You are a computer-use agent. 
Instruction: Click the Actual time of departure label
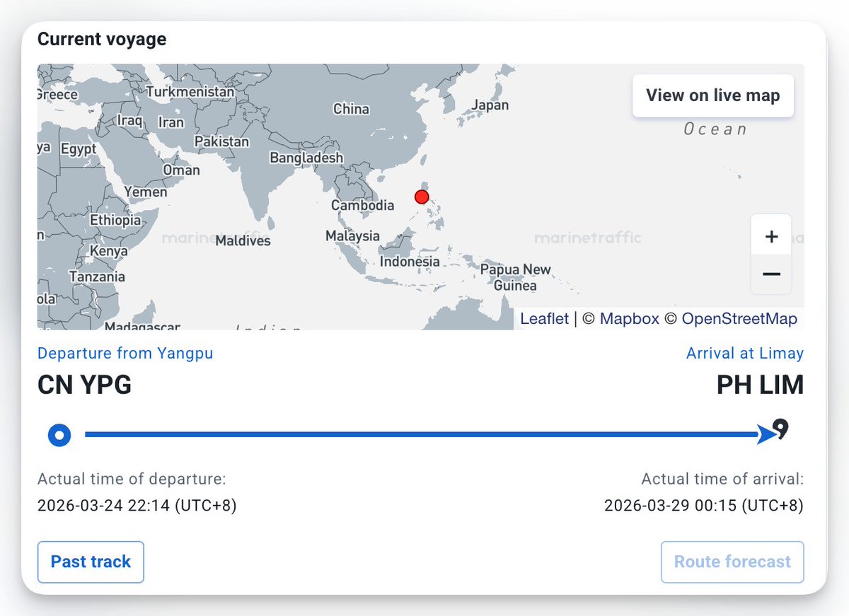(132, 480)
